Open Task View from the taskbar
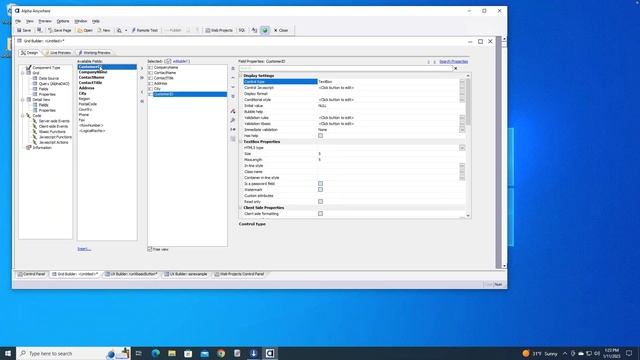Screen dimensions: 640x360 pyautogui.click(x=139, y=353)
